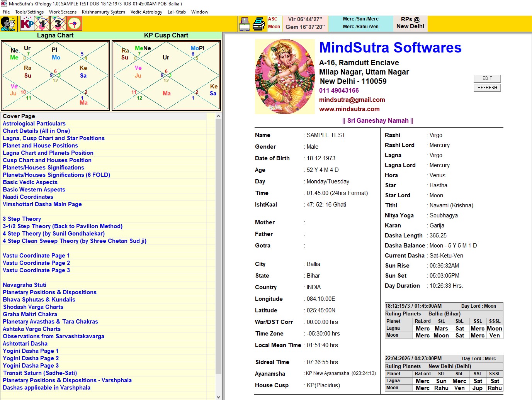
Task: Click the Merc/Sun/Merc dasha display
Action: pyautogui.click(x=361, y=23)
